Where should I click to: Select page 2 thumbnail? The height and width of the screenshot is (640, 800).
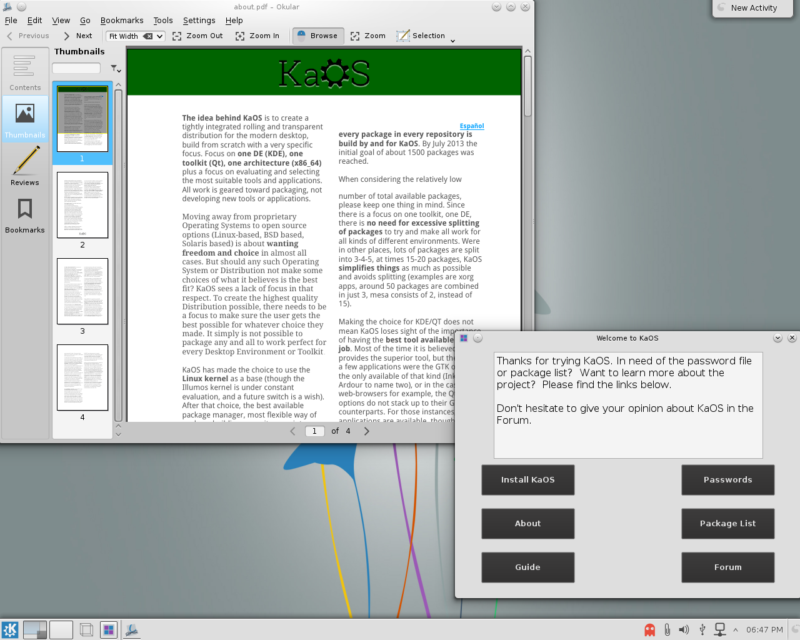pos(82,205)
